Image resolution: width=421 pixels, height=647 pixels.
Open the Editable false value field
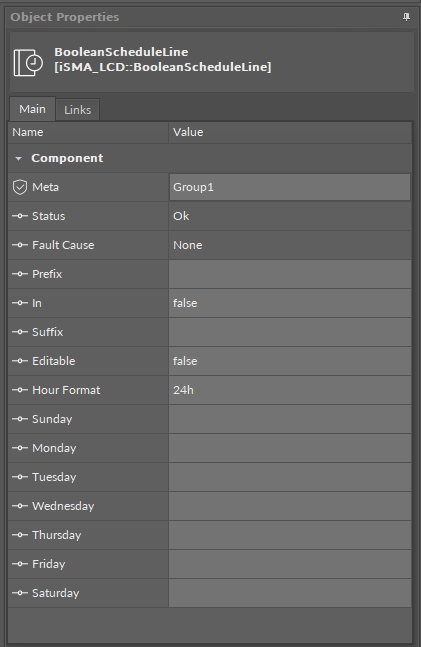tap(290, 361)
